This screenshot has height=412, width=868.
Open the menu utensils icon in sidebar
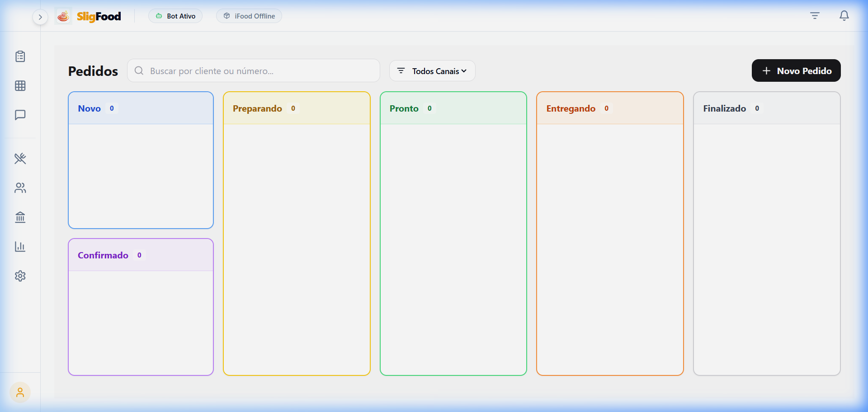(20, 159)
